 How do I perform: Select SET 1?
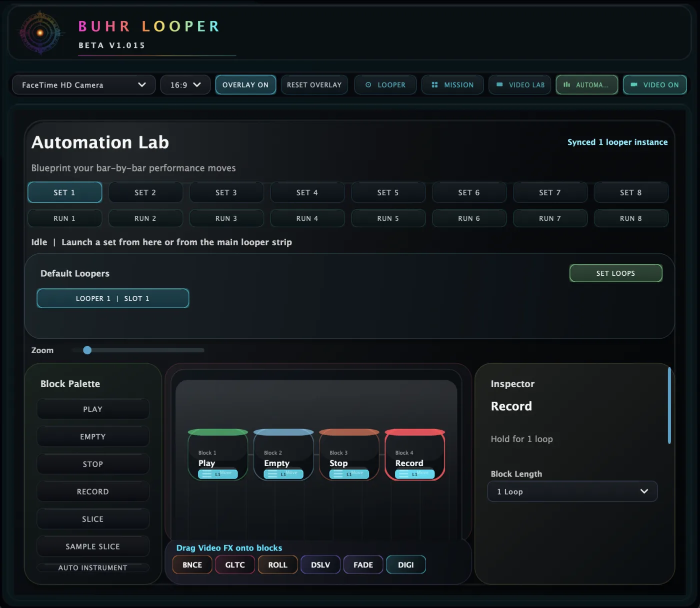click(x=64, y=192)
